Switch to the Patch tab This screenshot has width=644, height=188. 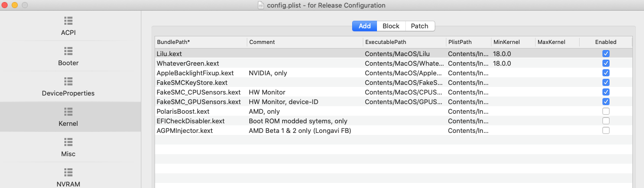420,26
